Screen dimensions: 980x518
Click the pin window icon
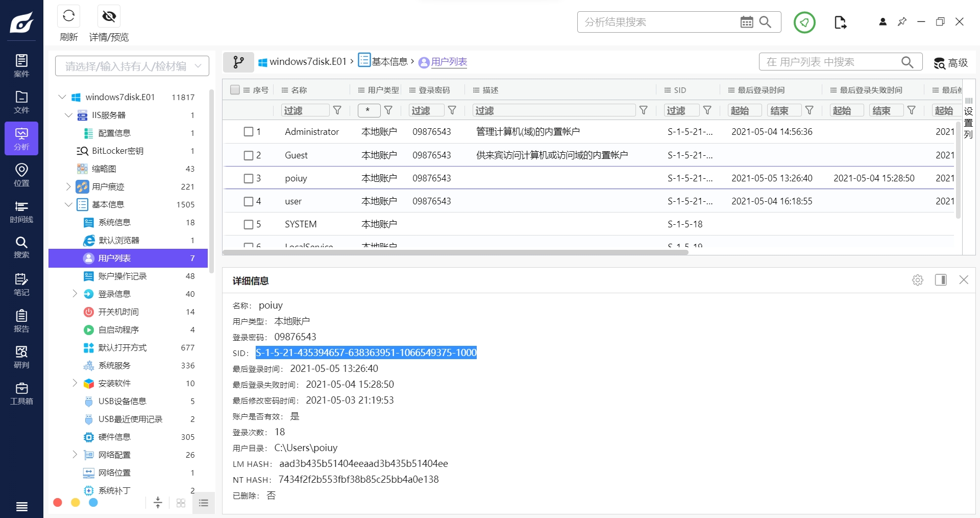pyautogui.click(x=902, y=21)
